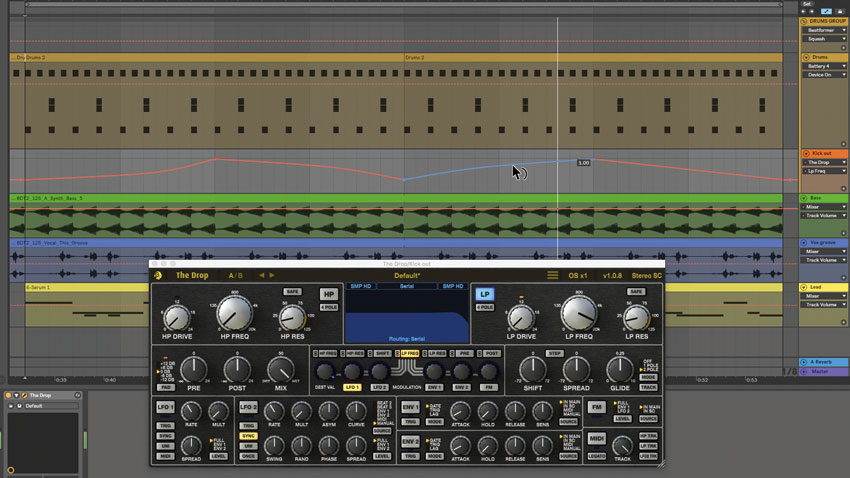Select the HP FREQ modulation destination tab
This screenshot has height=478, width=850.
click(x=327, y=353)
